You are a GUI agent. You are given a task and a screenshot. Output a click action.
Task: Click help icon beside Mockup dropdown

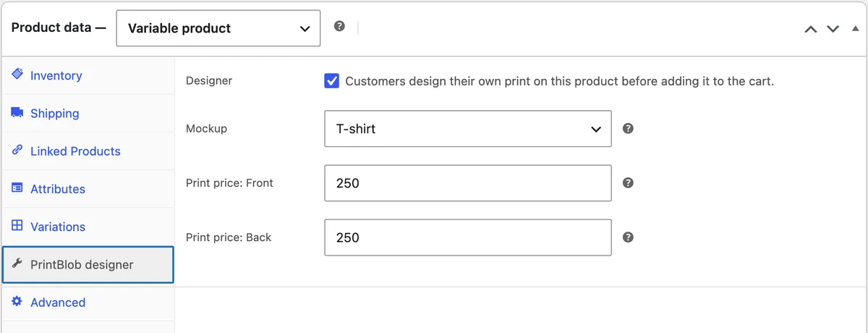628,128
